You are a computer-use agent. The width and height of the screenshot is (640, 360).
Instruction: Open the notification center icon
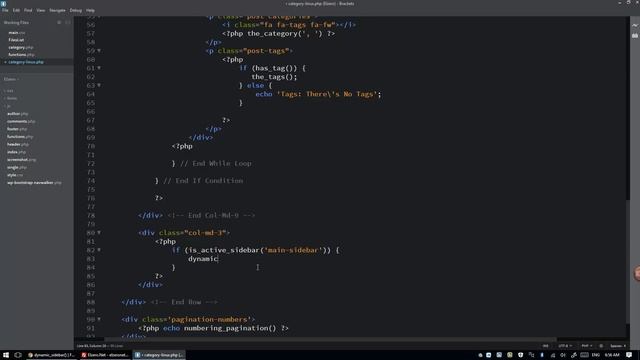[x=629, y=355]
